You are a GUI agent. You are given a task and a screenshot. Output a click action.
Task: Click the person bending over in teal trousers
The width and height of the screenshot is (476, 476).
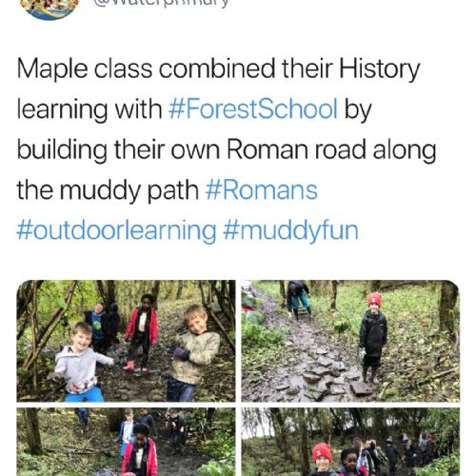pos(298,299)
